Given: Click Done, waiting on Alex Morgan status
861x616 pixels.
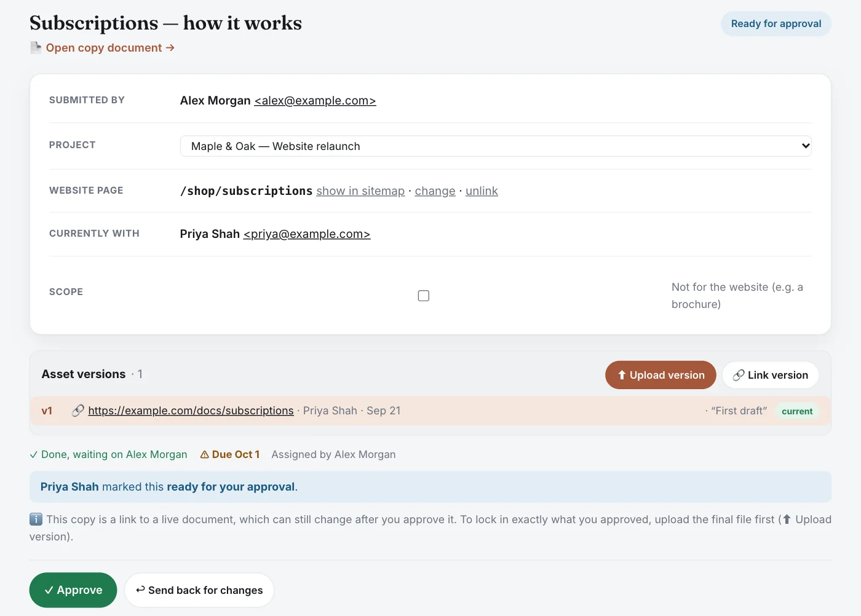Looking at the screenshot, I should (108, 455).
